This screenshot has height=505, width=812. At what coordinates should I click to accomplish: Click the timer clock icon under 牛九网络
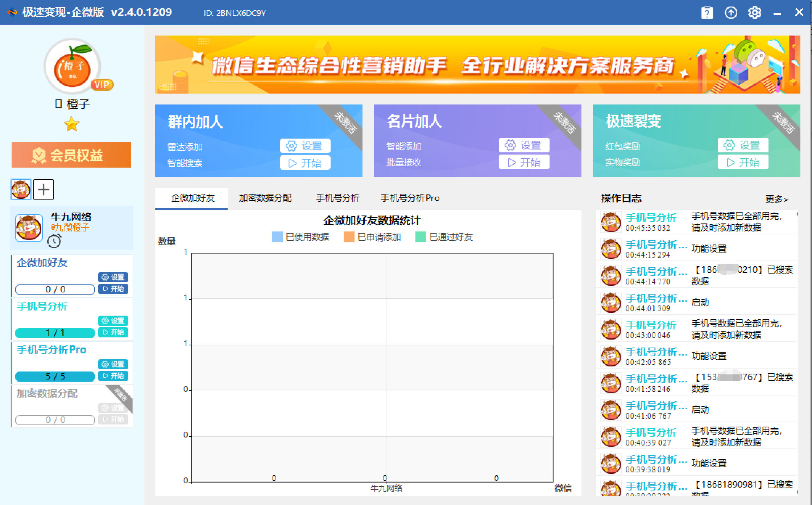(x=54, y=240)
